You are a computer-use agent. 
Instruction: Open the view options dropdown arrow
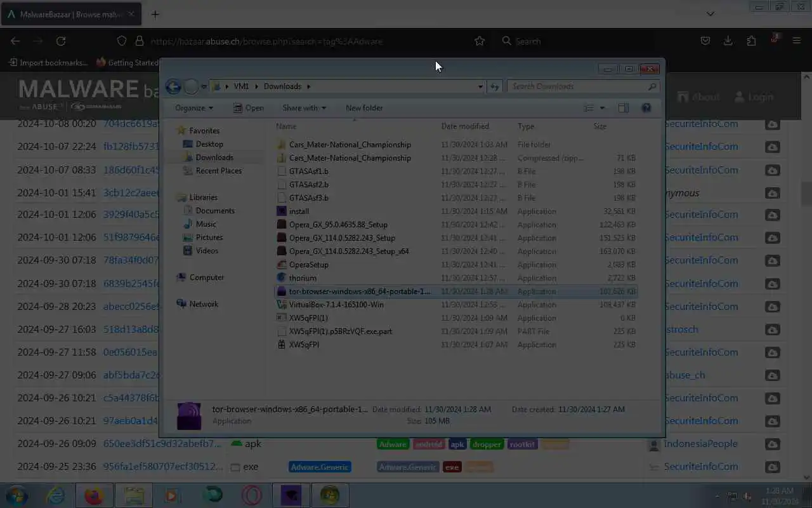click(x=602, y=108)
